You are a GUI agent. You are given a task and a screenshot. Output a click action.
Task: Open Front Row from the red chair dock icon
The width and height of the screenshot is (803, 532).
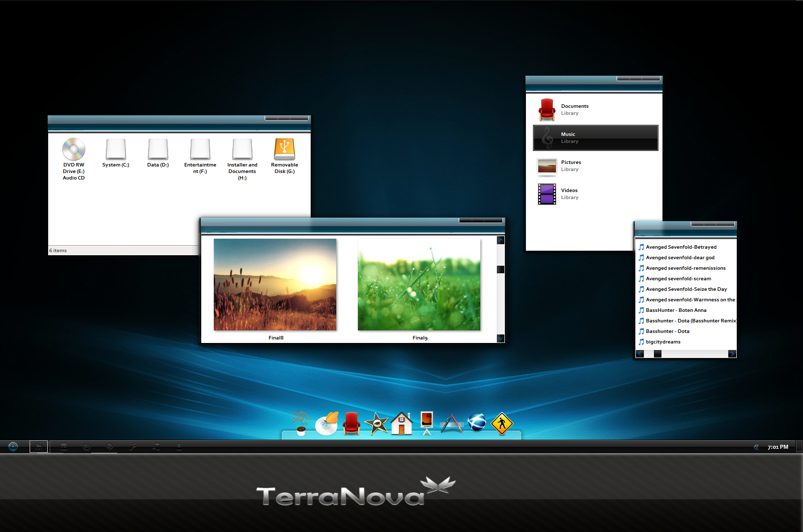coord(352,423)
